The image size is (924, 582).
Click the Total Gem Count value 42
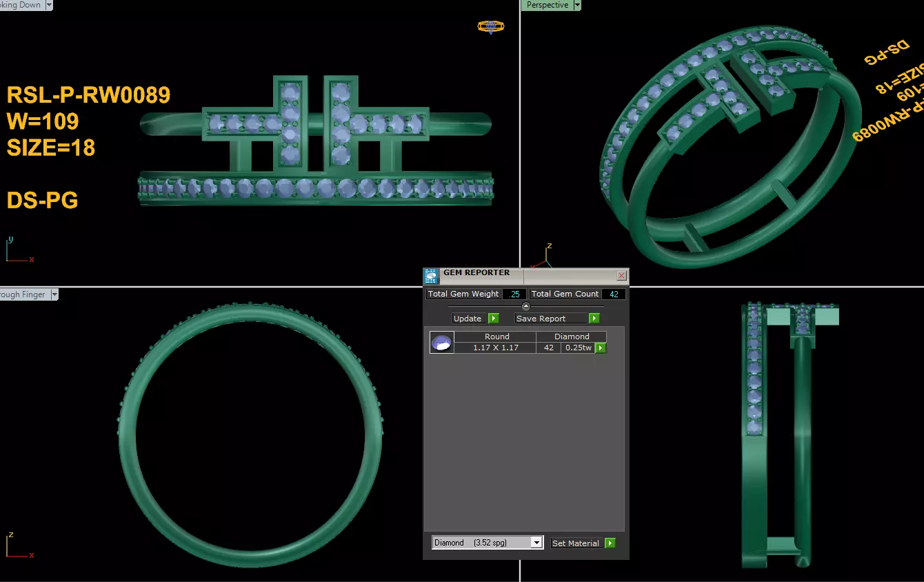[x=614, y=294]
